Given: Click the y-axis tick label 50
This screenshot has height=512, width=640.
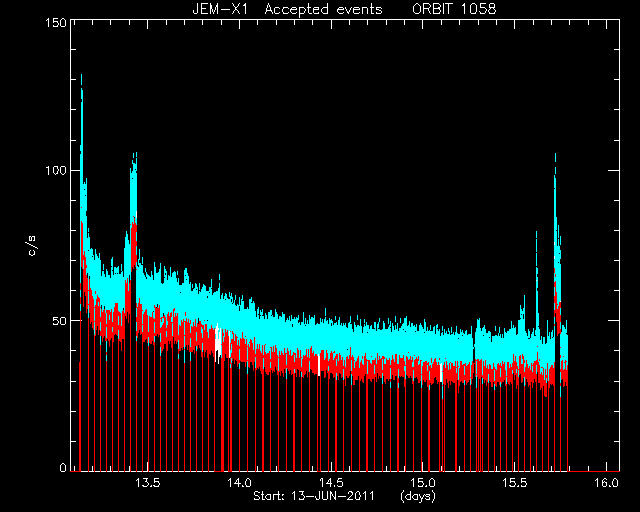Looking at the screenshot, I should pyautogui.click(x=59, y=321).
